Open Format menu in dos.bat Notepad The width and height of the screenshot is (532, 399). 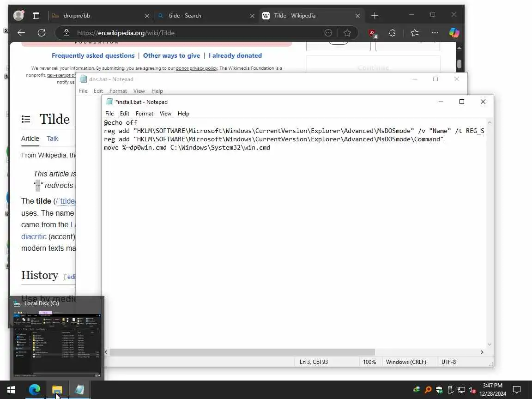coord(118,91)
